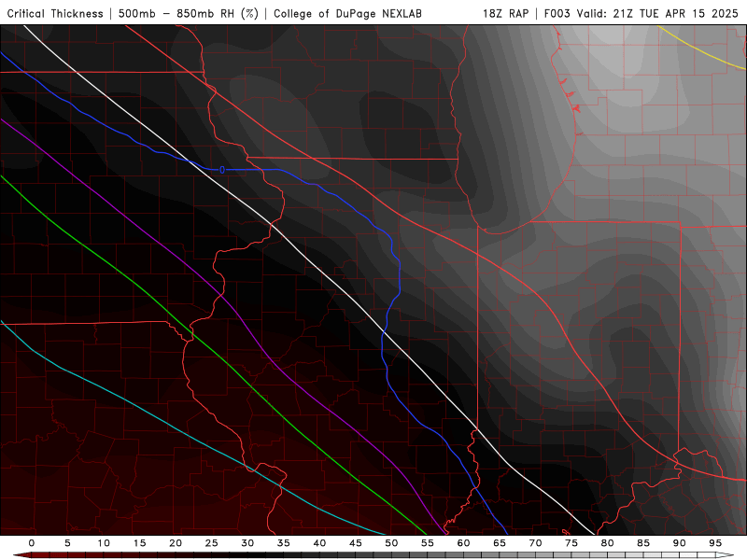Click the 15 value on the color scale

coord(139,543)
